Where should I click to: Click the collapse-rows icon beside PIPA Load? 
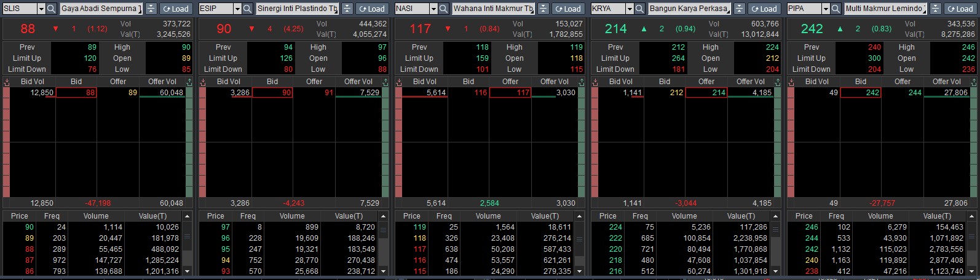pos(935,9)
